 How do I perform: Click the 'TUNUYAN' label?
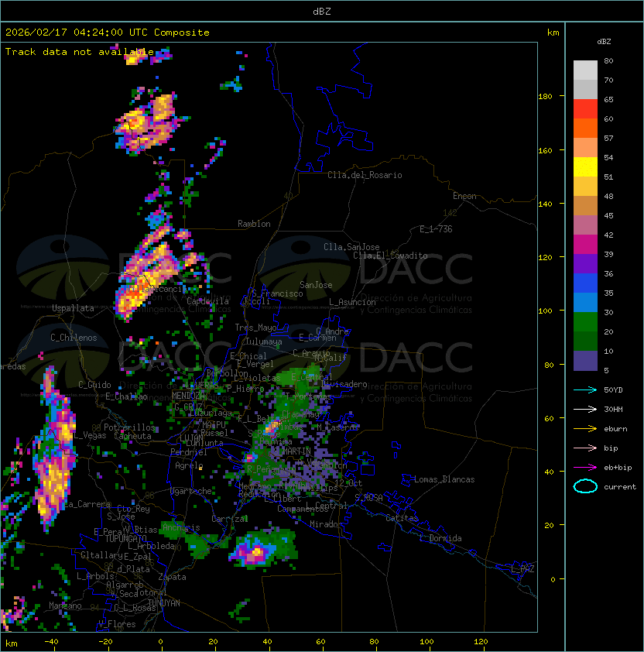click(164, 603)
